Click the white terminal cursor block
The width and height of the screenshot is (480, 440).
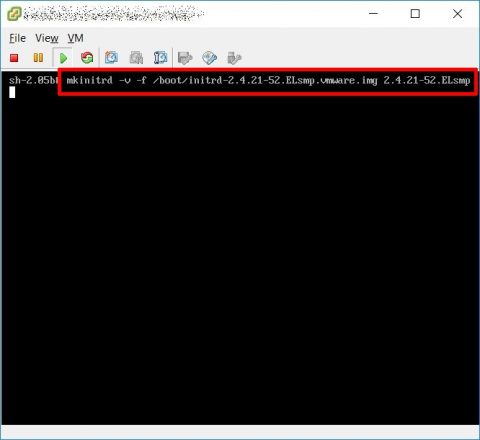click(12, 92)
